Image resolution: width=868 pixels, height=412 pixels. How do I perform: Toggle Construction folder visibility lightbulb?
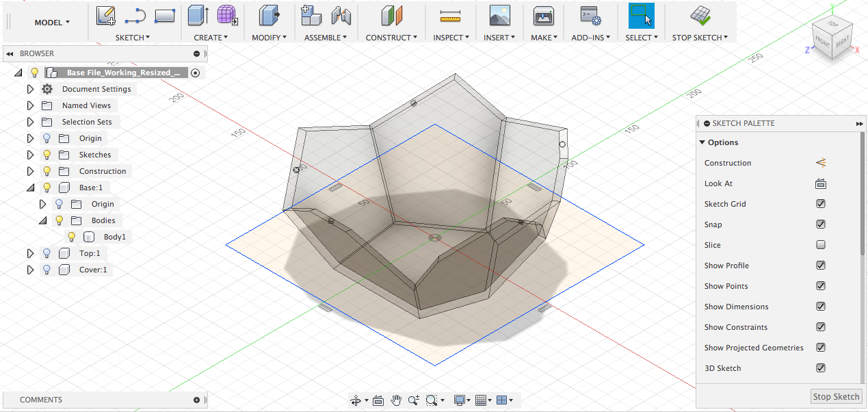point(47,171)
